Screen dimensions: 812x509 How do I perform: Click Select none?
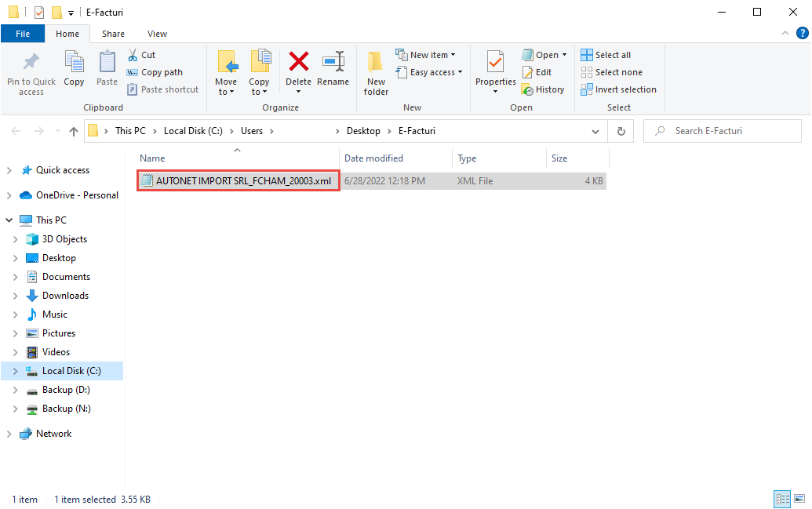(x=612, y=72)
